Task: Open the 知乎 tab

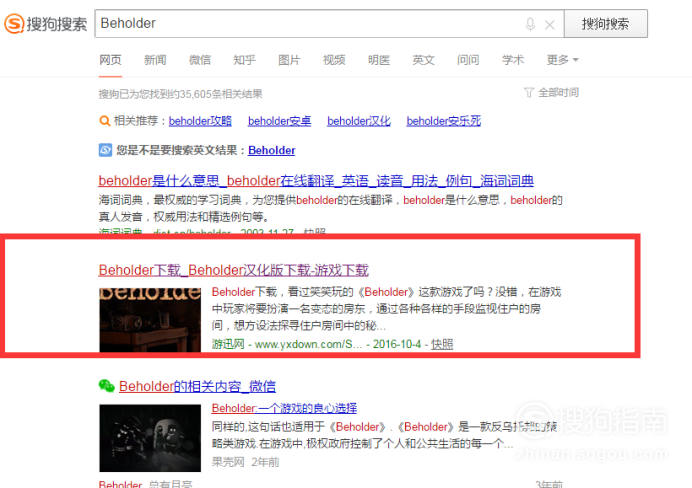Action: 244,60
